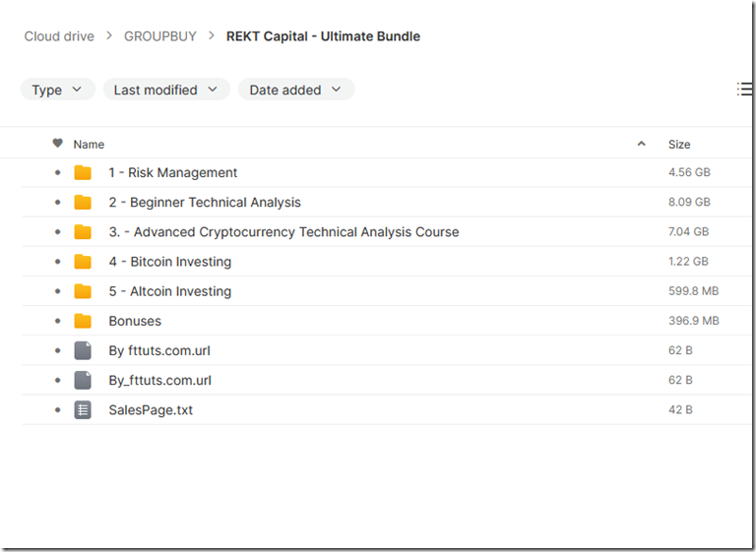
Task: Click text file icon of SalesPage.txt
Action: 83,409
